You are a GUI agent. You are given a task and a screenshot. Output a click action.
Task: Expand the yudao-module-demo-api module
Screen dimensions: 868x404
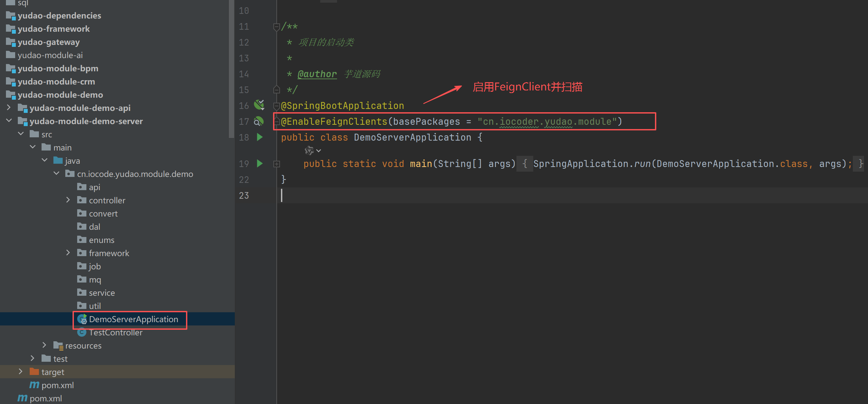tap(9, 108)
